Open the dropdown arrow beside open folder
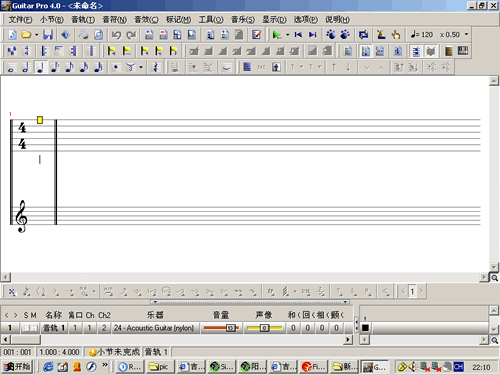 (x=36, y=35)
